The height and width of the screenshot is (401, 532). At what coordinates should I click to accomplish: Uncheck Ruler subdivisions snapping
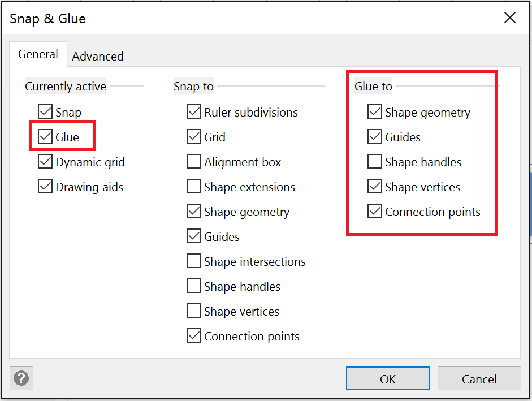(194, 112)
